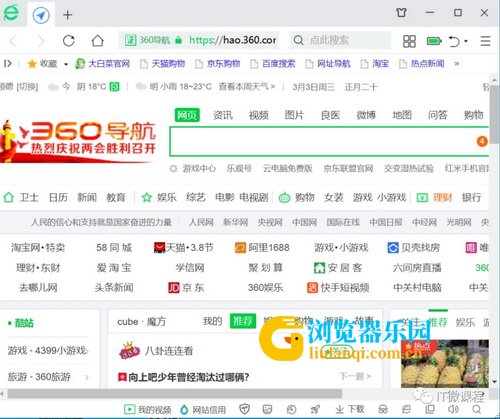Select 我的 tab in cube魔方
This screenshot has width=500, height=419.
point(213,322)
